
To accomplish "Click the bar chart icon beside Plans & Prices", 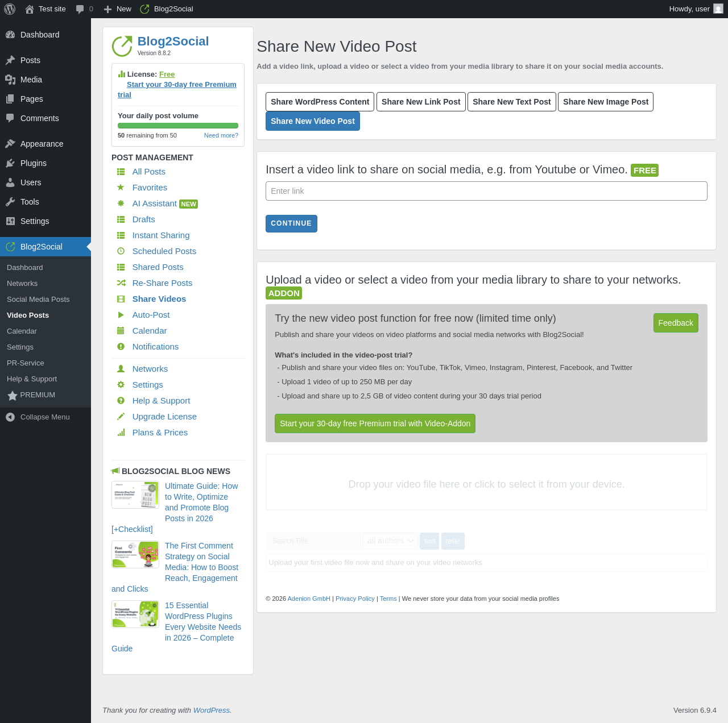I will (121, 433).
